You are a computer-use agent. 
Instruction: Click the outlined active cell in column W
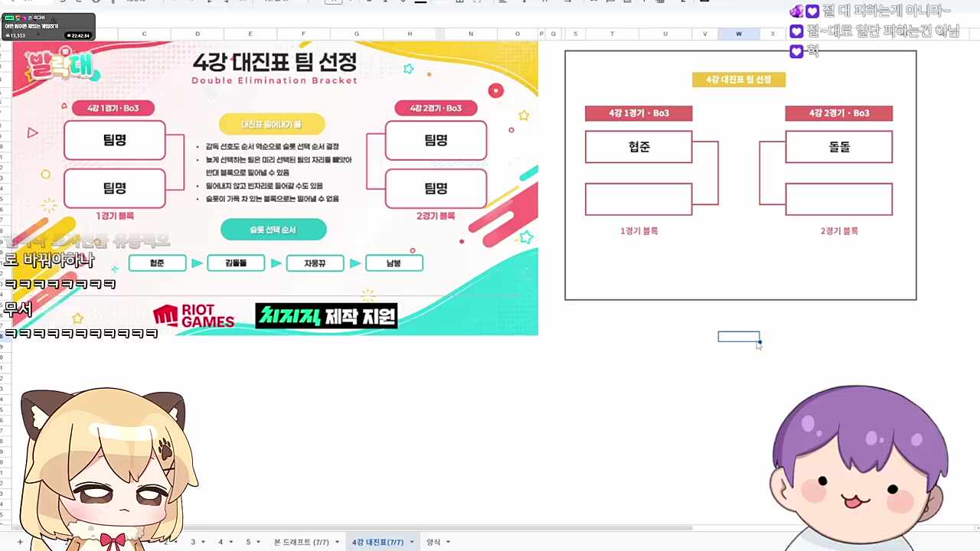739,337
